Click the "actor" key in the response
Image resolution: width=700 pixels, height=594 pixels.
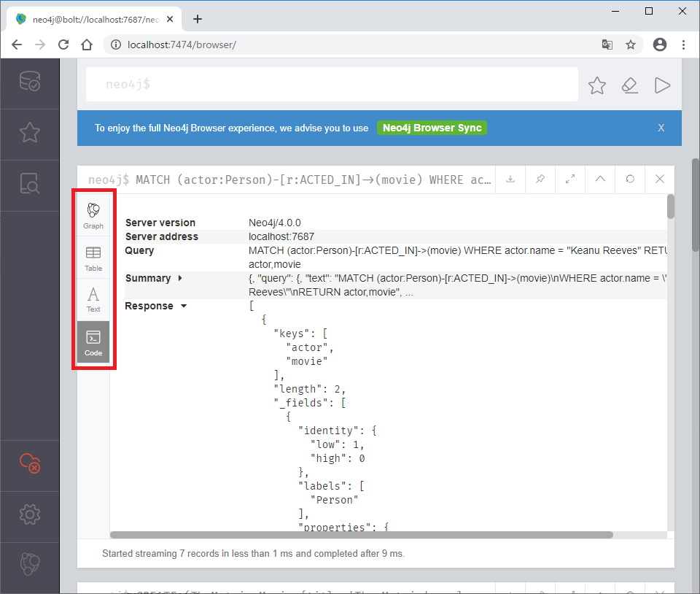(310, 347)
